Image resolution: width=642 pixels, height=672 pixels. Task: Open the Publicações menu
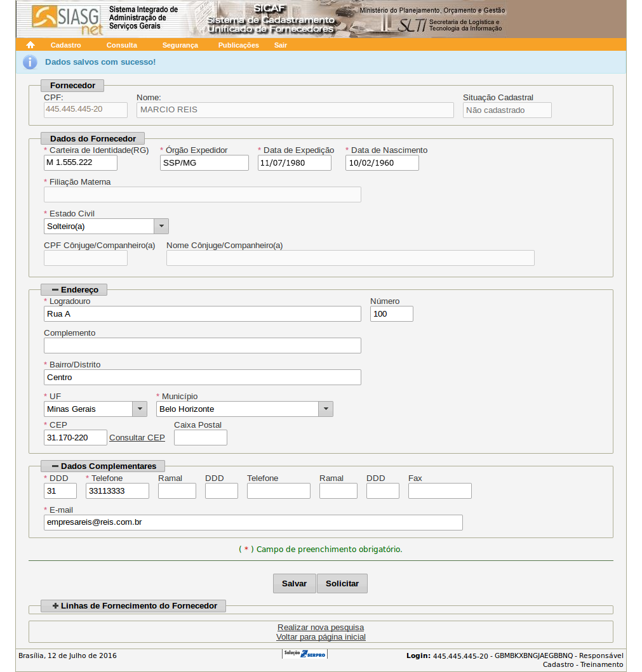click(238, 45)
